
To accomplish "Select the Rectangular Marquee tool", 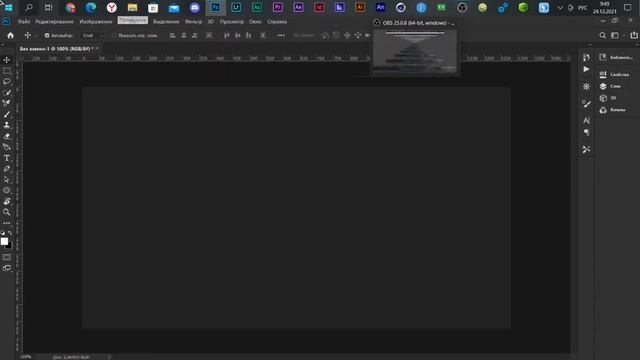I will tap(7, 71).
